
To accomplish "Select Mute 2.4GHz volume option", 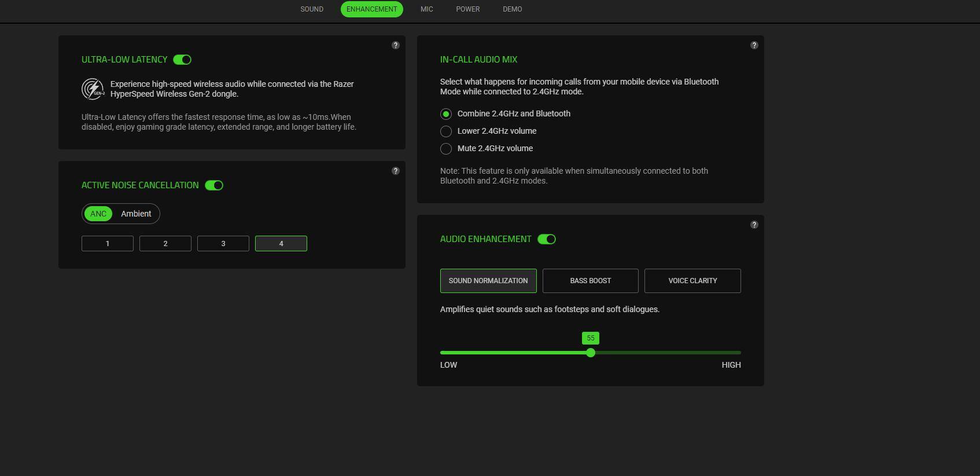I will pyautogui.click(x=446, y=149).
